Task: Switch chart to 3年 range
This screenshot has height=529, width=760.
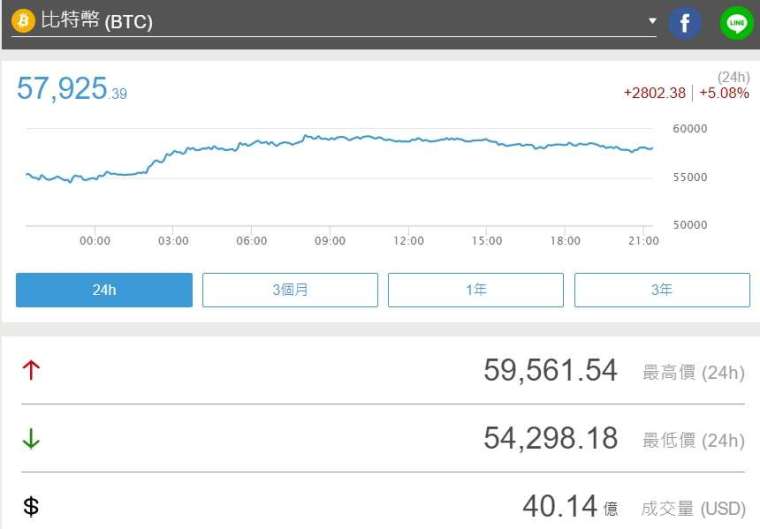Action: click(662, 290)
